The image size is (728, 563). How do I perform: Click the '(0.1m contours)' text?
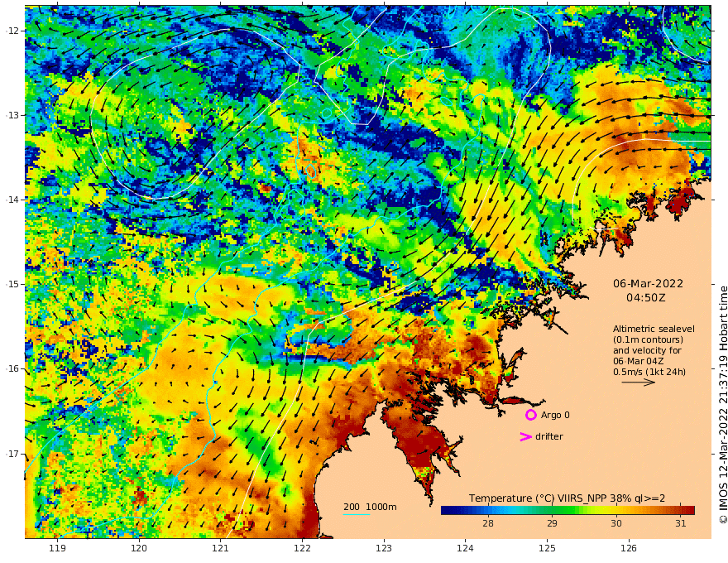click(648, 339)
